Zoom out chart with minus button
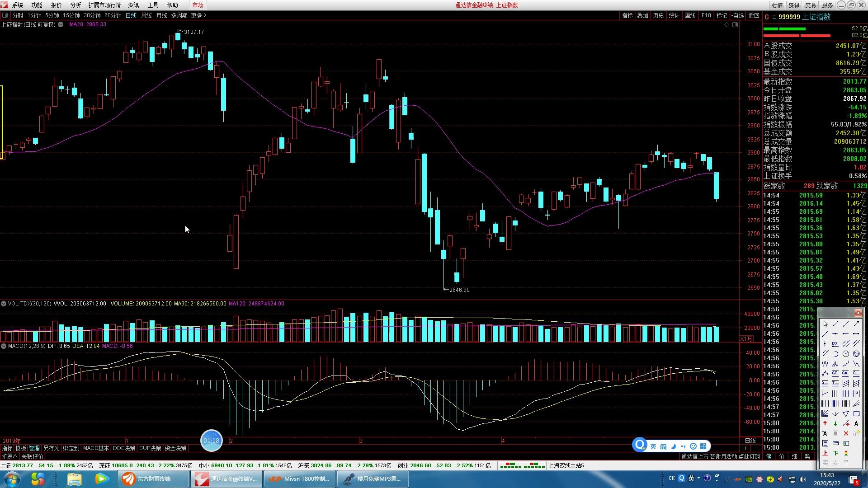Image resolution: width=868 pixels, height=488 pixels. click(x=756, y=448)
